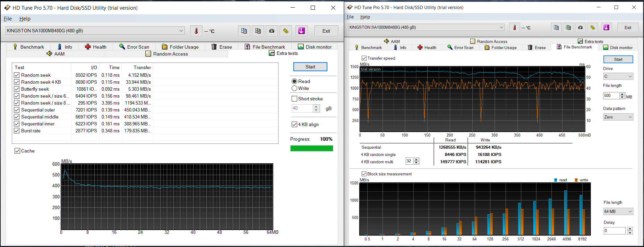The height and width of the screenshot is (247, 644).
Task: Click camera screenshot icon in Extra tests window
Action: [272, 31]
